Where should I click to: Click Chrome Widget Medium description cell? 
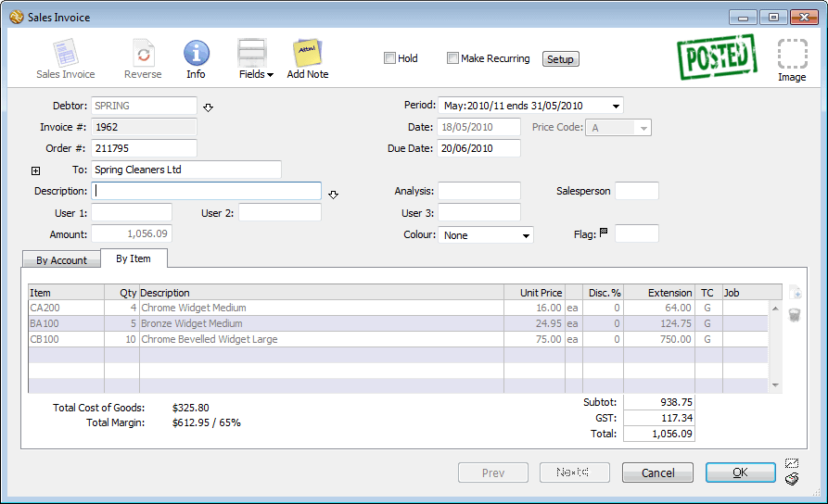(x=322, y=308)
